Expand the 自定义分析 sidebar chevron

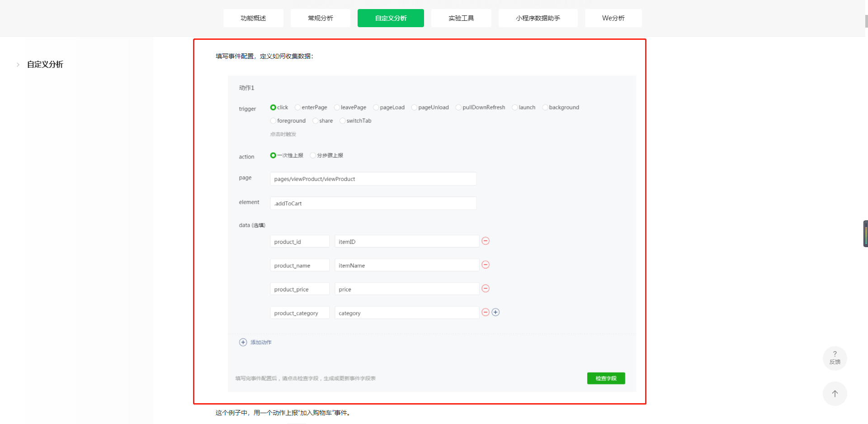click(18, 65)
